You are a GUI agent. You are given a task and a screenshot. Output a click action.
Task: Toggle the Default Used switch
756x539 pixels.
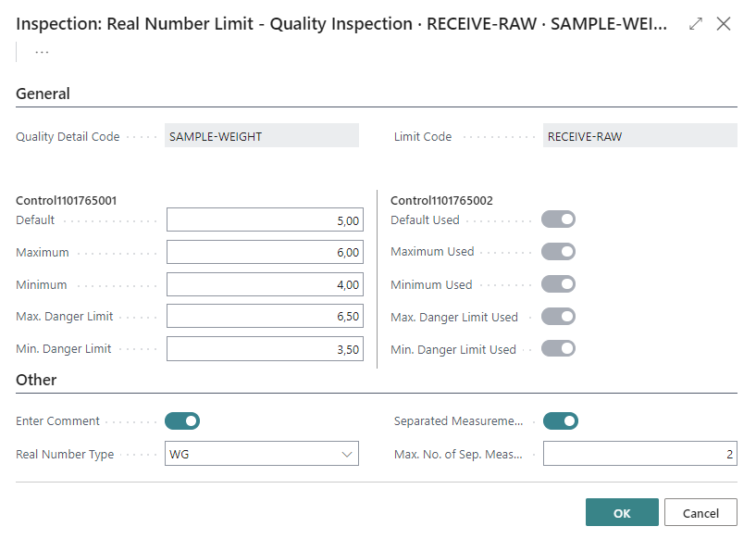pyautogui.click(x=558, y=219)
